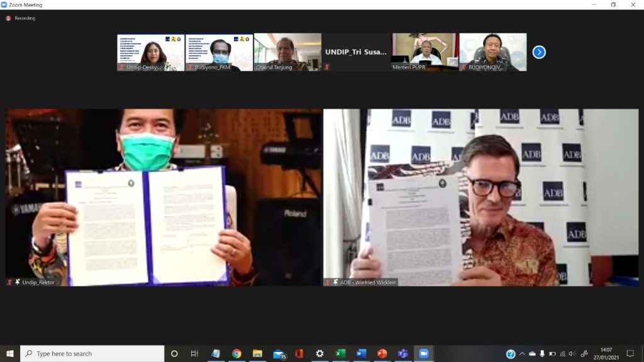The height and width of the screenshot is (362, 644).
Task: Open PowerPoint from taskbar
Action: point(382,353)
